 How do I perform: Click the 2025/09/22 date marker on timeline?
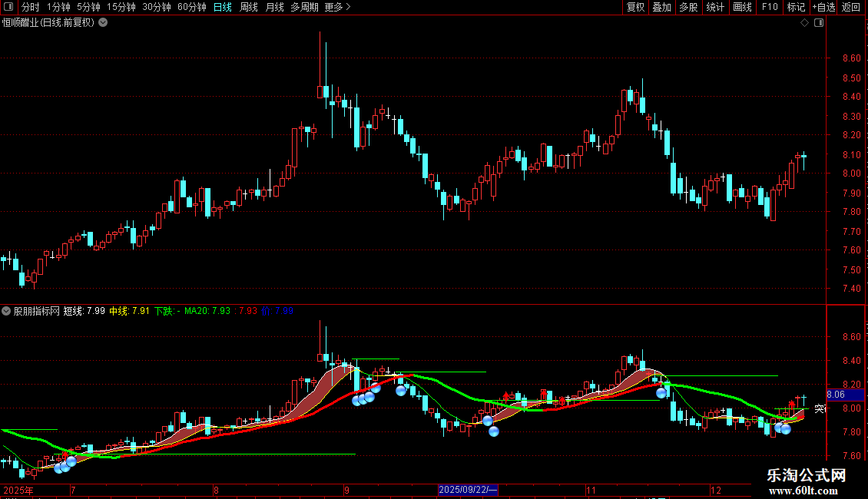point(468,490)
